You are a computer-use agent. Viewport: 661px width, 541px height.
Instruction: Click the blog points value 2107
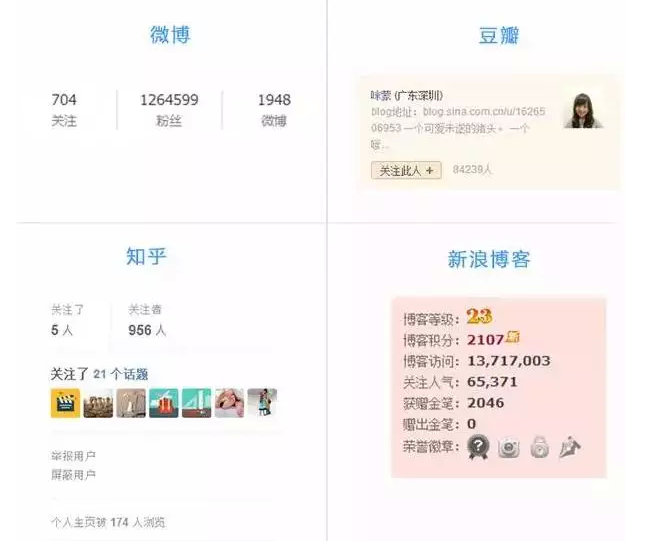tap(486, 340)
